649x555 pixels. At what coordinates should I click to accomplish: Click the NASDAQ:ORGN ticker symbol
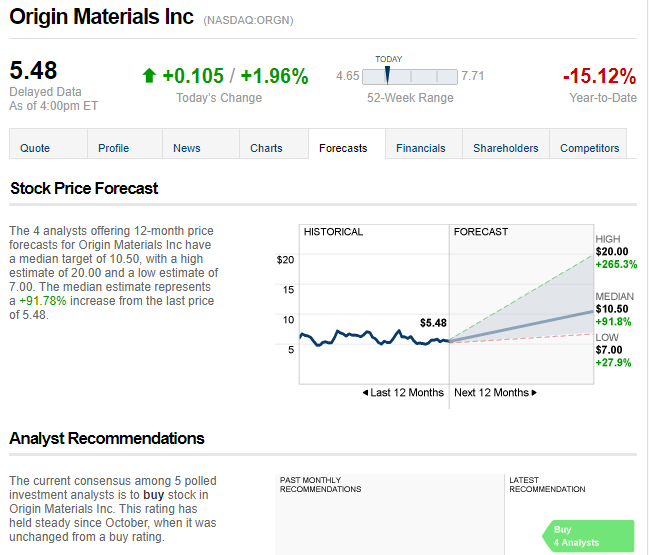248,20
